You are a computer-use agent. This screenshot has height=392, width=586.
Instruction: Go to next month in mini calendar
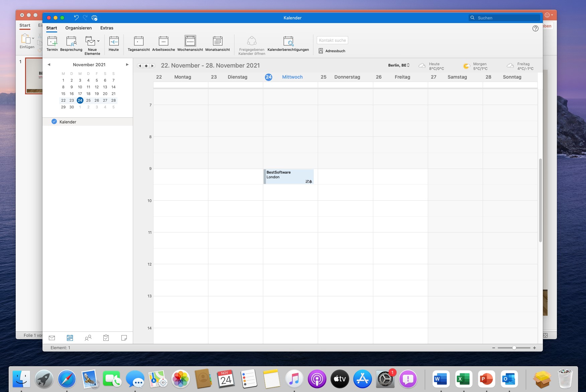click(x=127, y=65)
